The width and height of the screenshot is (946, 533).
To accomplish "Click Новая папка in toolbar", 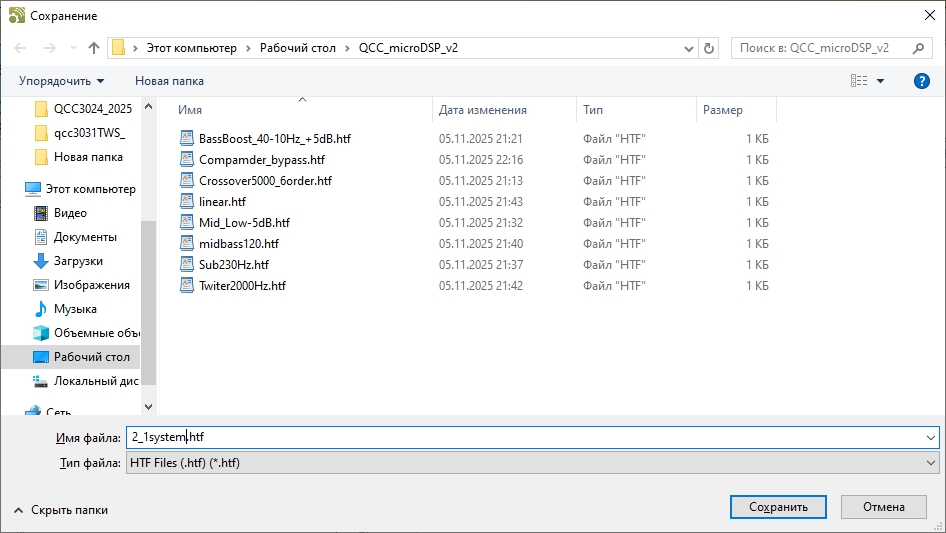I will coord(169,81).
